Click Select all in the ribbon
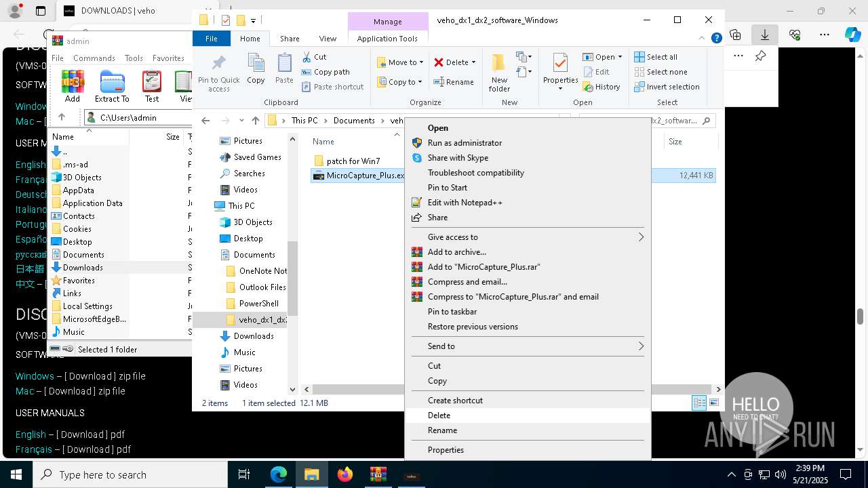This screenshot has height=488, width=868. coord(656,57)
